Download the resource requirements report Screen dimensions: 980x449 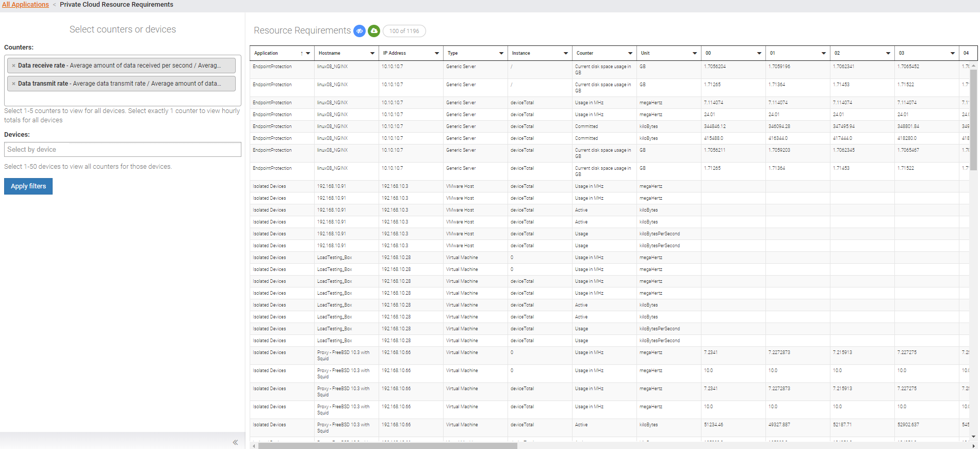374,31
